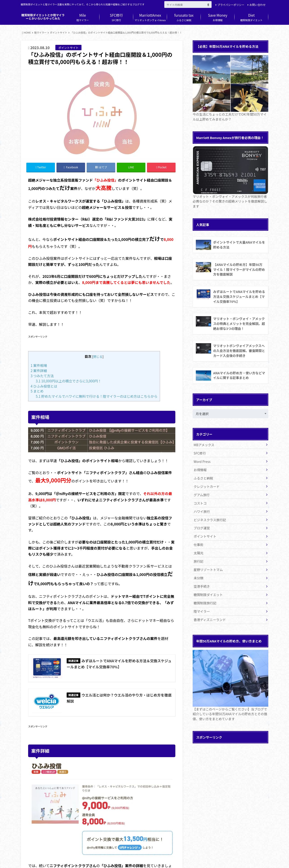Open the 星野リゾートトマム category

(x=230, y=570)
